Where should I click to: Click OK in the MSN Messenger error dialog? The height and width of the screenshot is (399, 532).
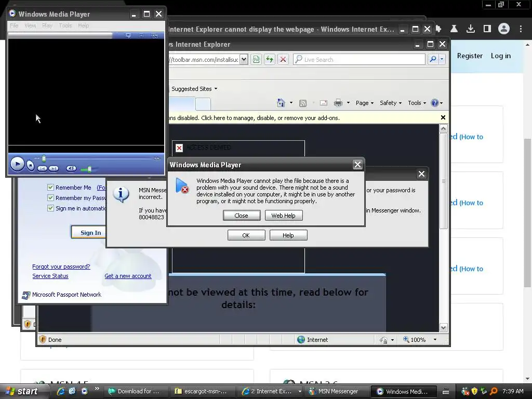click(x=246, y=235)
